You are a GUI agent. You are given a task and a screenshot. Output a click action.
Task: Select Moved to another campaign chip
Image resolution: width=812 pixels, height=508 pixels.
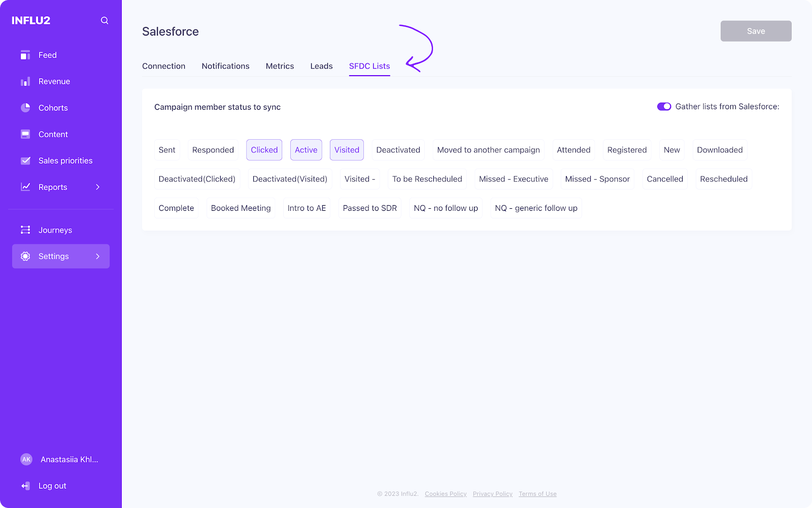point(489,150)
